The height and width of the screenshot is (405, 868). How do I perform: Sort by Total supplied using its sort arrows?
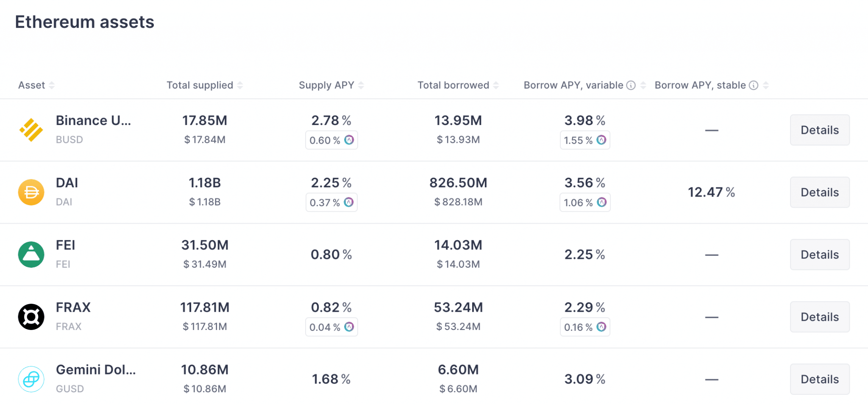pos(240,86)
